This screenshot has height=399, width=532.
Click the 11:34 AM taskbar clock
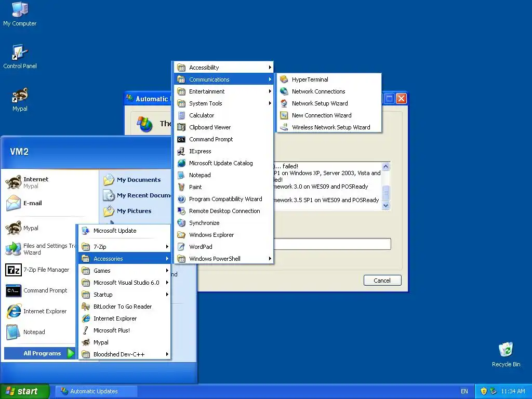[513, 391]
